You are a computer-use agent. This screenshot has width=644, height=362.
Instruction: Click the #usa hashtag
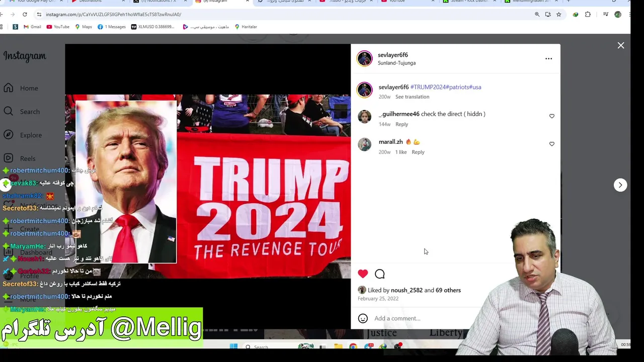point(475,87)
